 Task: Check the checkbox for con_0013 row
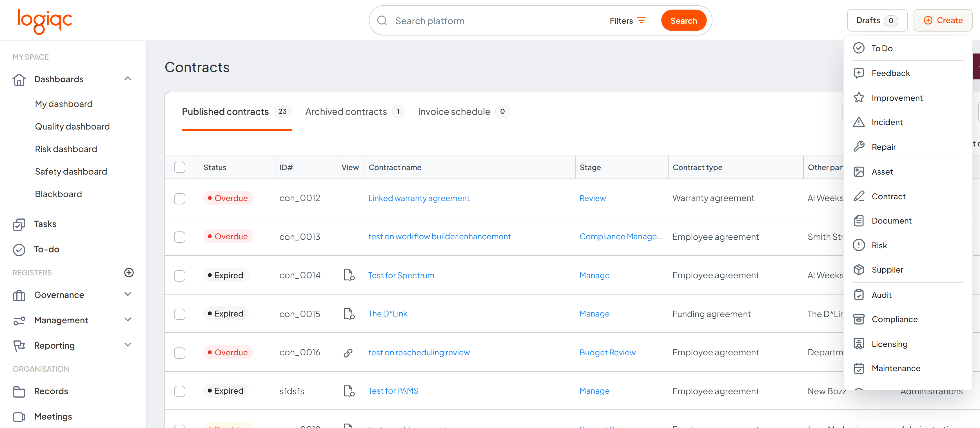pyautogui.click(x=180, y=237)
